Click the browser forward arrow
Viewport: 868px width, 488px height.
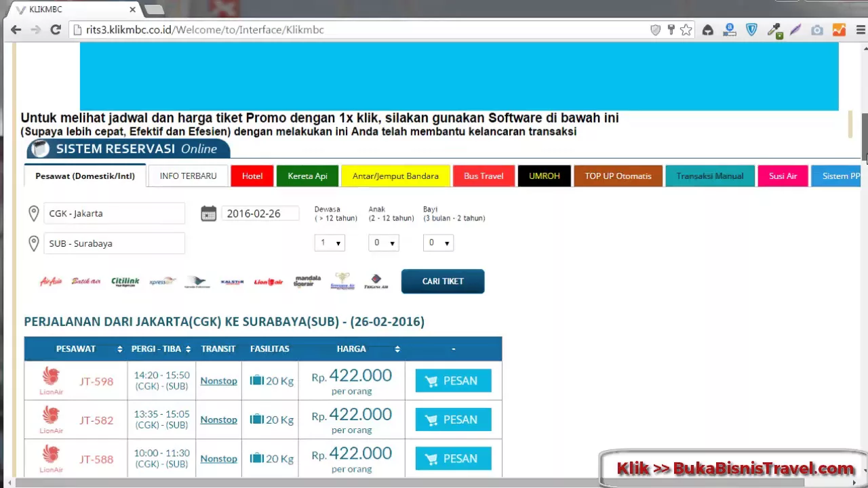36,30
